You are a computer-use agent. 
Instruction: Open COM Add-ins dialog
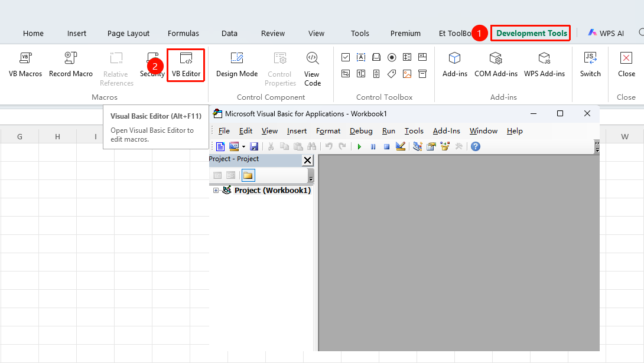click(x=496, y=64)
